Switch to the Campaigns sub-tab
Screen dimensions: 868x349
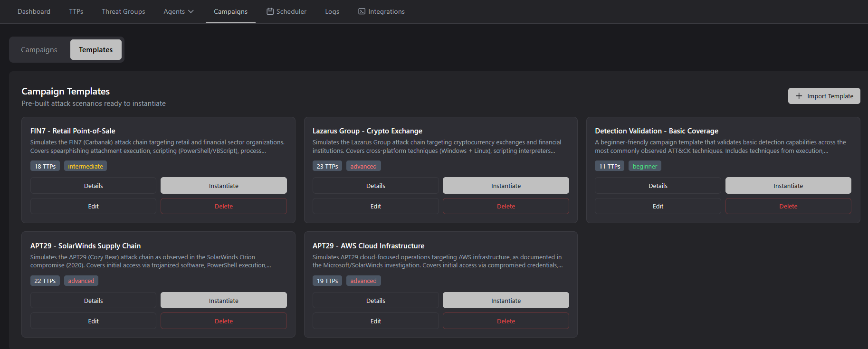click(x=39, y=50)
